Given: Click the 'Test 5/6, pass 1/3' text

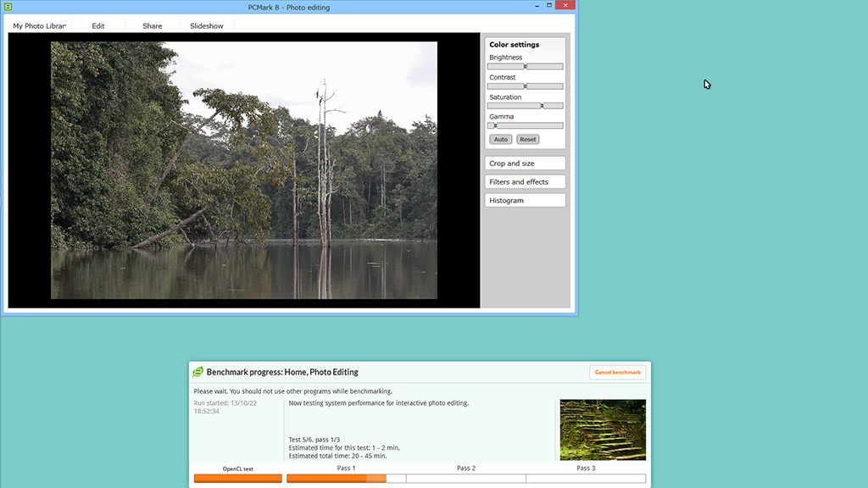Looking at the screenshot, I should tap(314, 440).
